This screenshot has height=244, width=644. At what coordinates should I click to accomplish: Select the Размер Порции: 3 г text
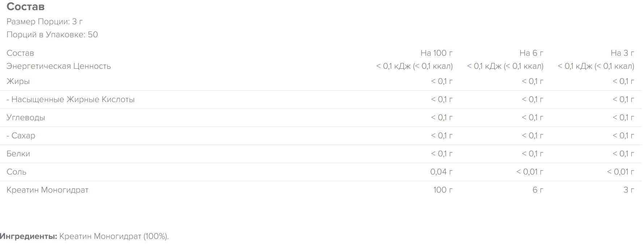coord(45,22)
